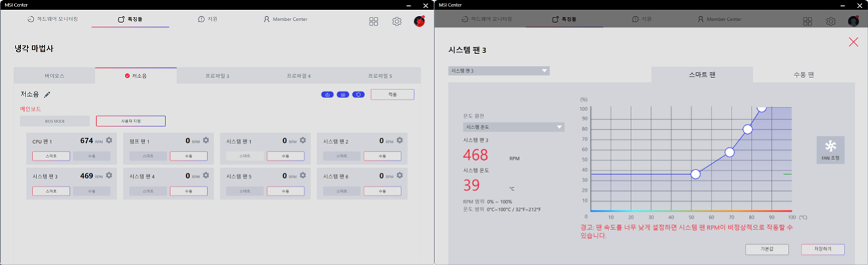This screenshot has width=868, height=265.
Task: Set 시스템 팬 6 to 스마트 mode
Action: coord(342,191)
